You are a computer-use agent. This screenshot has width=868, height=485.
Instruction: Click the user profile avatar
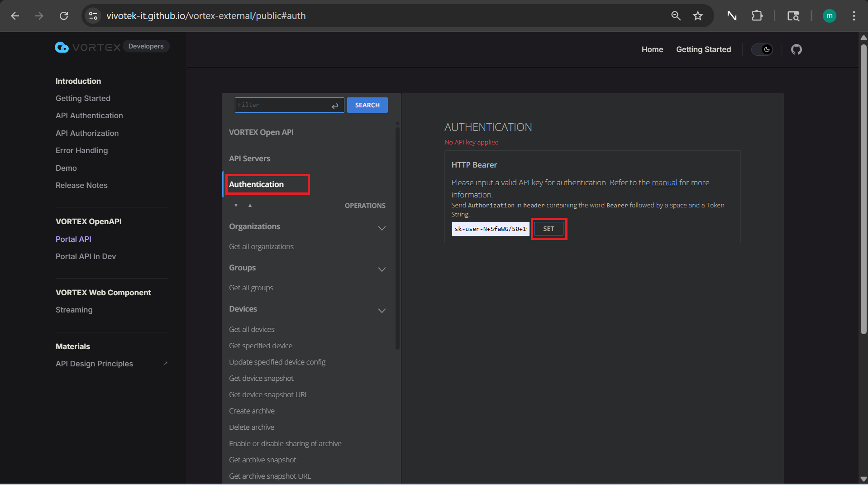point(829,16)
